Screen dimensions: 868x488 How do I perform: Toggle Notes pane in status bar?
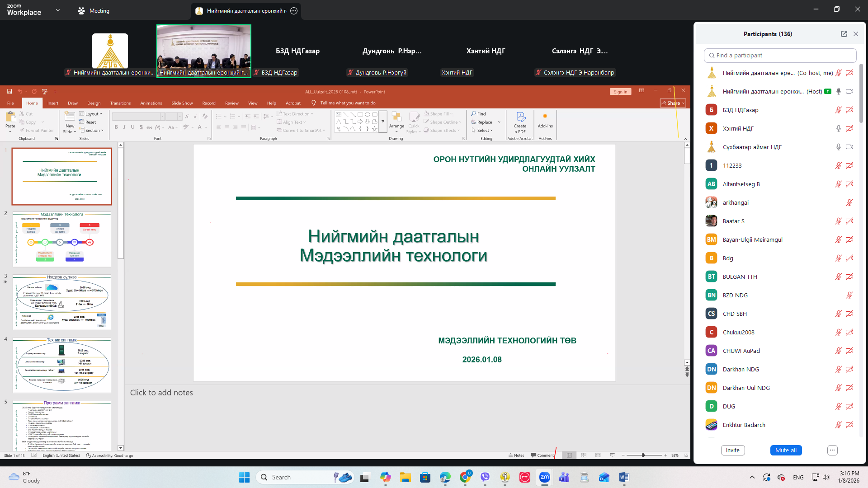click(x=516, y=455)
